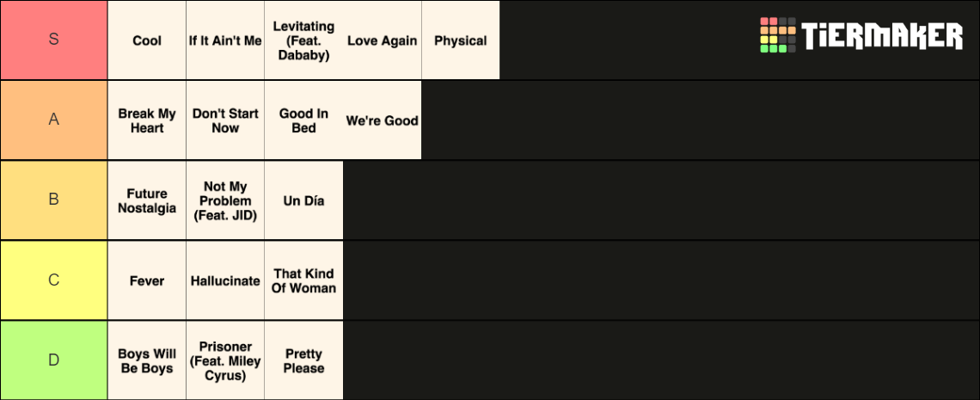This screenshot has width=980, height=400.
Task: Select the green D tier label
Action: 54,360
